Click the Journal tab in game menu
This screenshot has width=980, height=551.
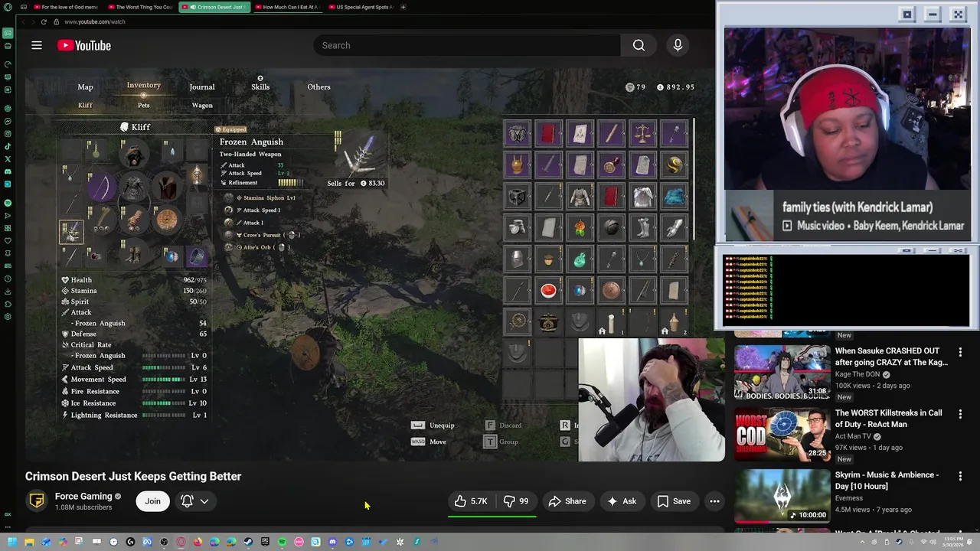click(202, 87)
